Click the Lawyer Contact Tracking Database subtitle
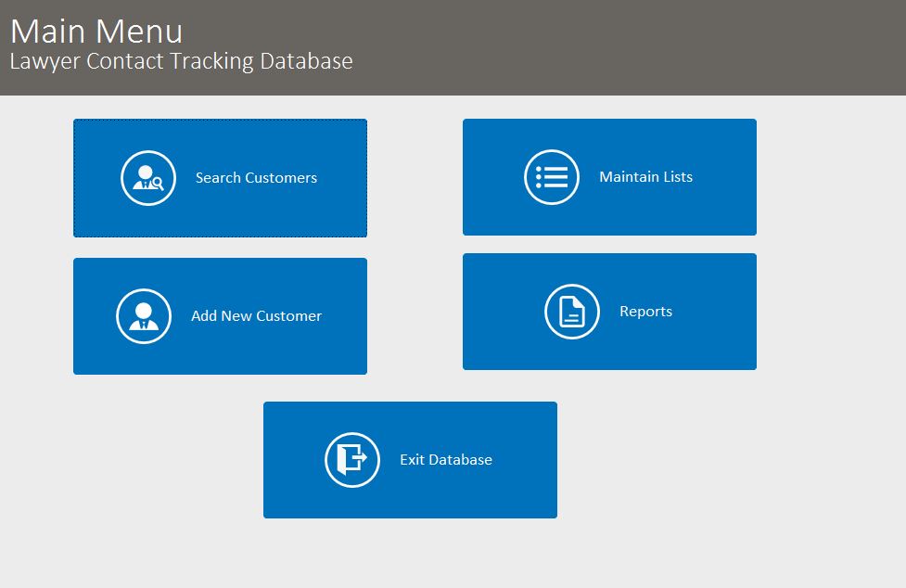906x588 pixels. (x=182, y=61)
